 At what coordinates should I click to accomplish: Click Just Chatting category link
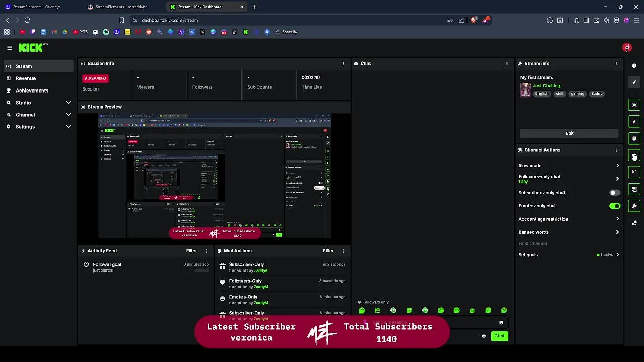pos(547,86)
